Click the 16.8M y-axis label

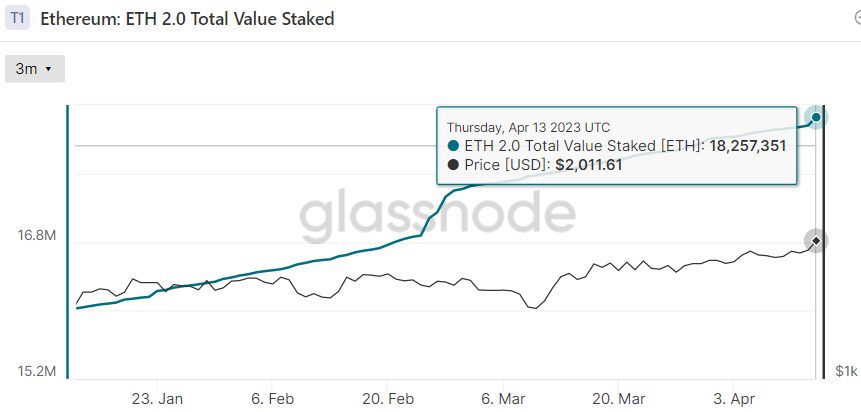point(36,236)
